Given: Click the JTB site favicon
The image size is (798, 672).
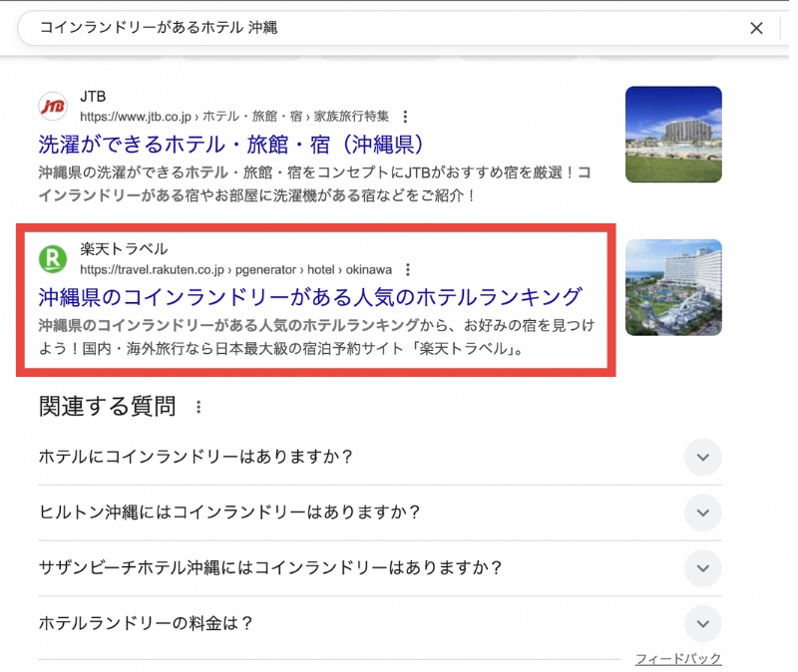Looking at the screenshot, I should pos(52,106).
